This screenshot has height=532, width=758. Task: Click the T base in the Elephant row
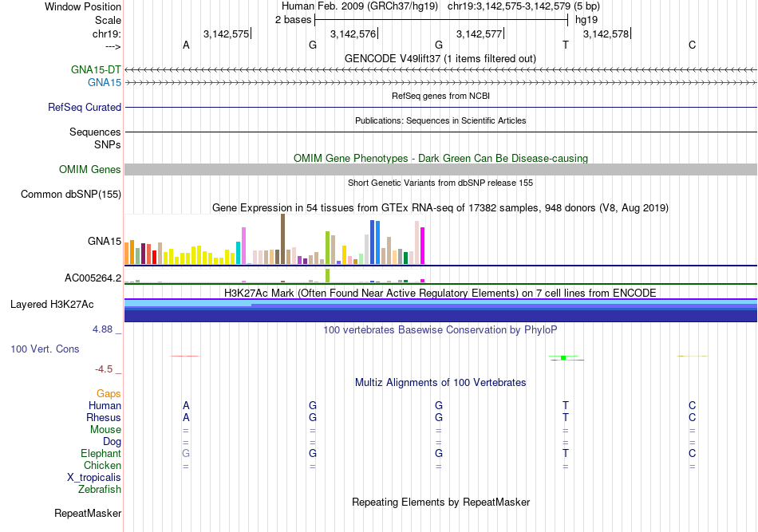[566, 453]
